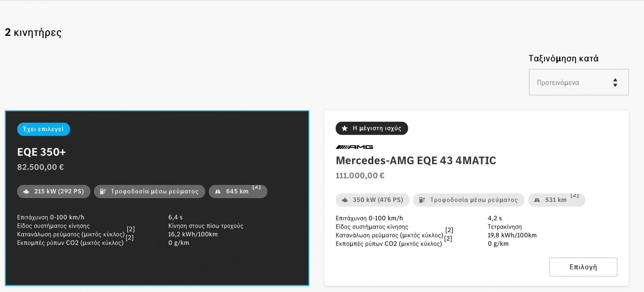The width and height of the screenshot is (644, 292).
Task: Click the sort dropdown up/down arrows
Action: (615, 82)
